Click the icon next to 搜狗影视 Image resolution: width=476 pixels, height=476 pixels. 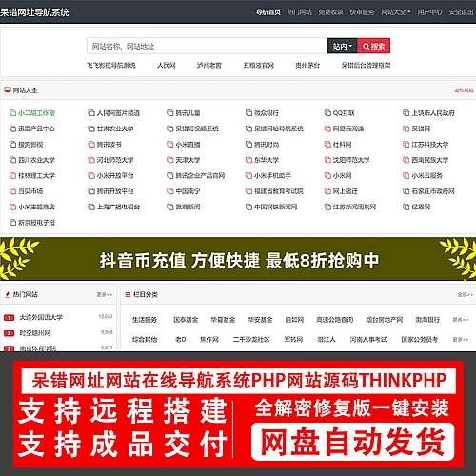12,145
